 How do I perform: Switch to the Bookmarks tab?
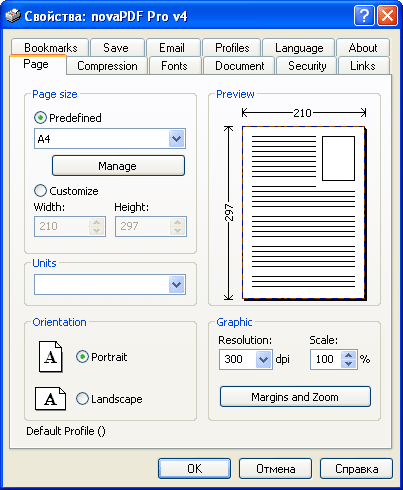click(x=50, y=48)
